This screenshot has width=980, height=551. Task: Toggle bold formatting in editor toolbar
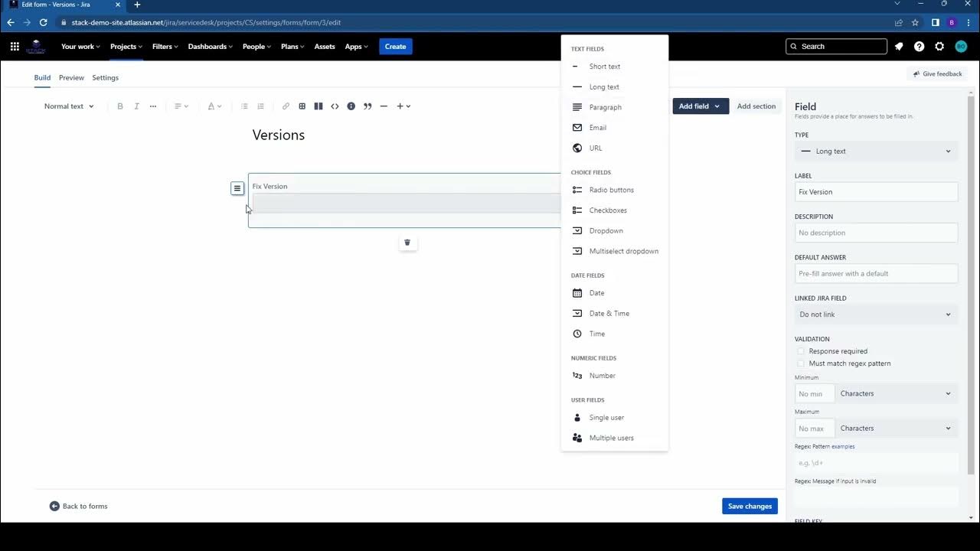click(x=120, y=106)
